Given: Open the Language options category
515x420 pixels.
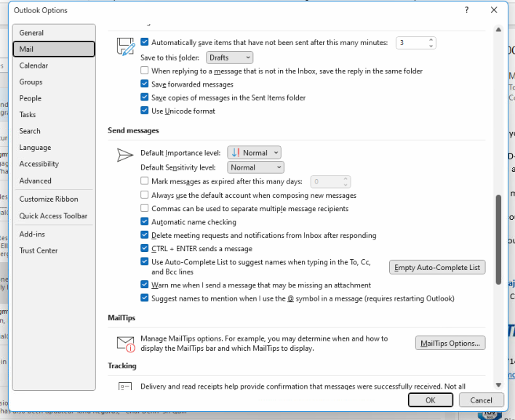Looking at the screenshot, I should pyautogui.click(x=55, y=148).
